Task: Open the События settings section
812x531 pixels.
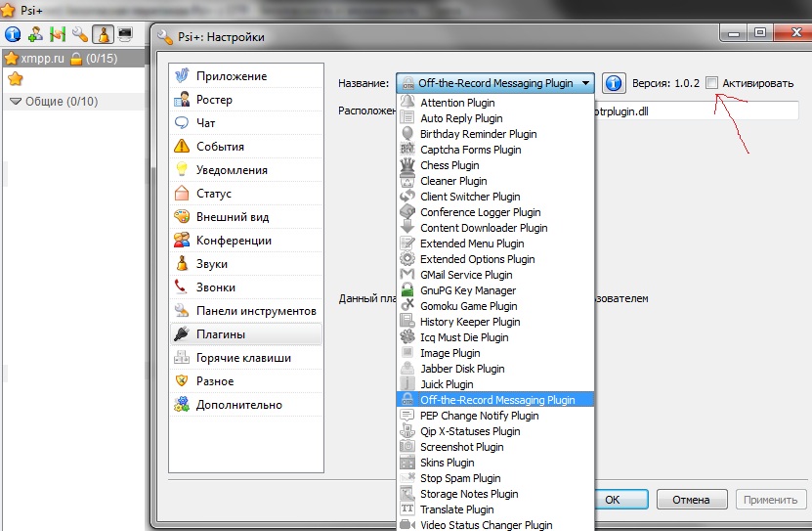Action: [246, 147]
